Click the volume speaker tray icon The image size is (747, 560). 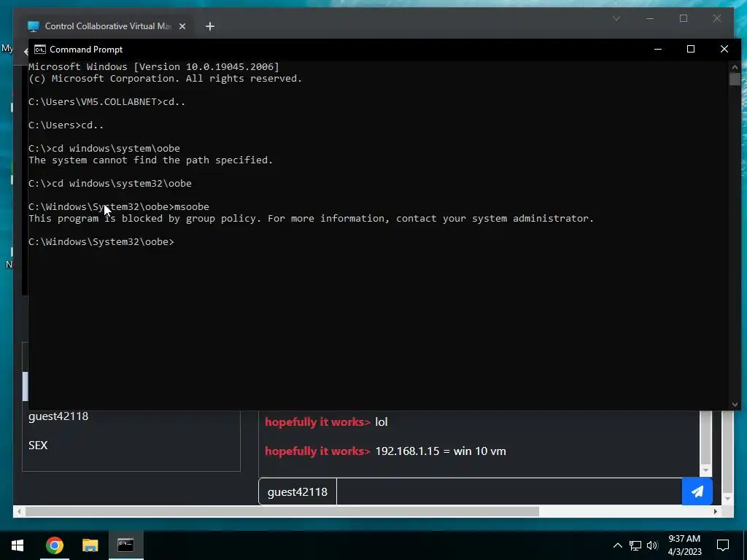[x=652, y=545]
